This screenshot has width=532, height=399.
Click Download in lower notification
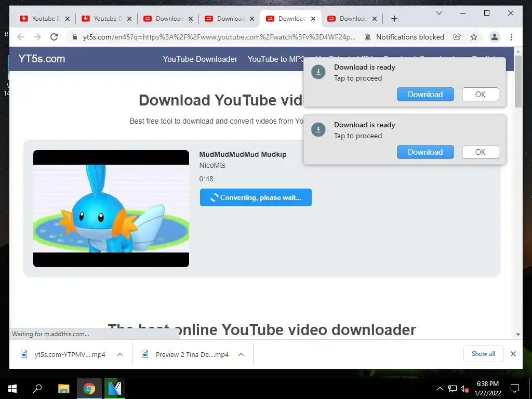point(425,152)
